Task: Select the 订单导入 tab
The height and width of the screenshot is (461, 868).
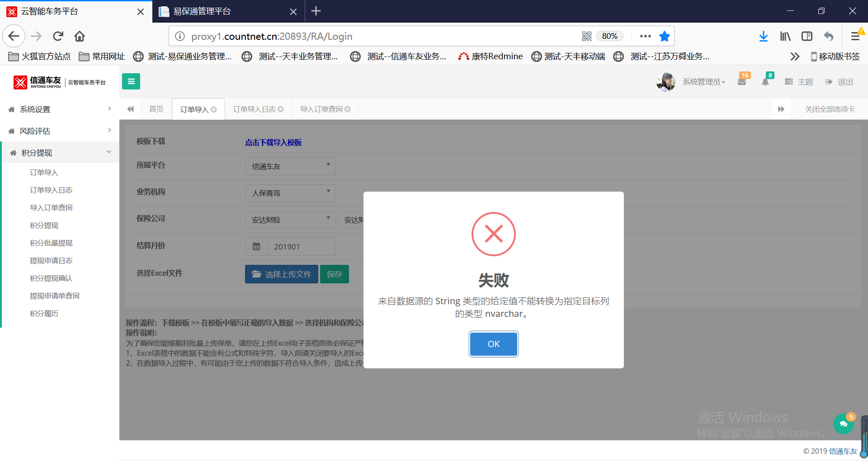Action: (x=194, y=109)
